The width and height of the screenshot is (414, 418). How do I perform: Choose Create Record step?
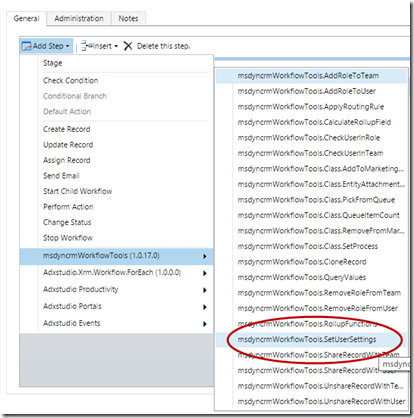point(67,129)
